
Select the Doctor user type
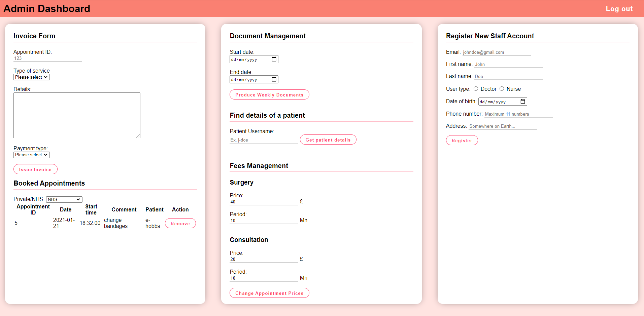pos(476,89)
